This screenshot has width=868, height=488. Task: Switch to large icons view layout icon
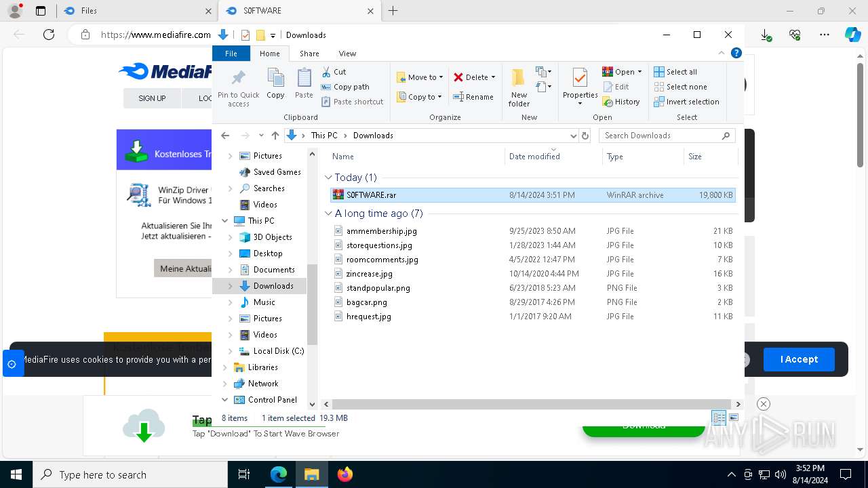click(x=733, y=418)
